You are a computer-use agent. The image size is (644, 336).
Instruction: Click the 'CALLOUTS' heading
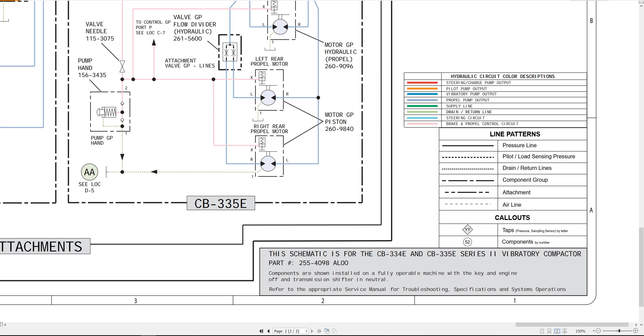512,218
